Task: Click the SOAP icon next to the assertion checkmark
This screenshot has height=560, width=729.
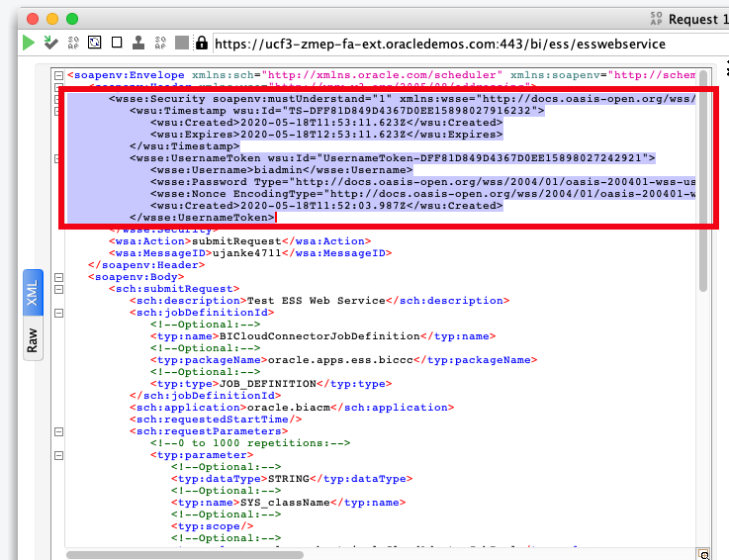Action: (x=73, y=43)
